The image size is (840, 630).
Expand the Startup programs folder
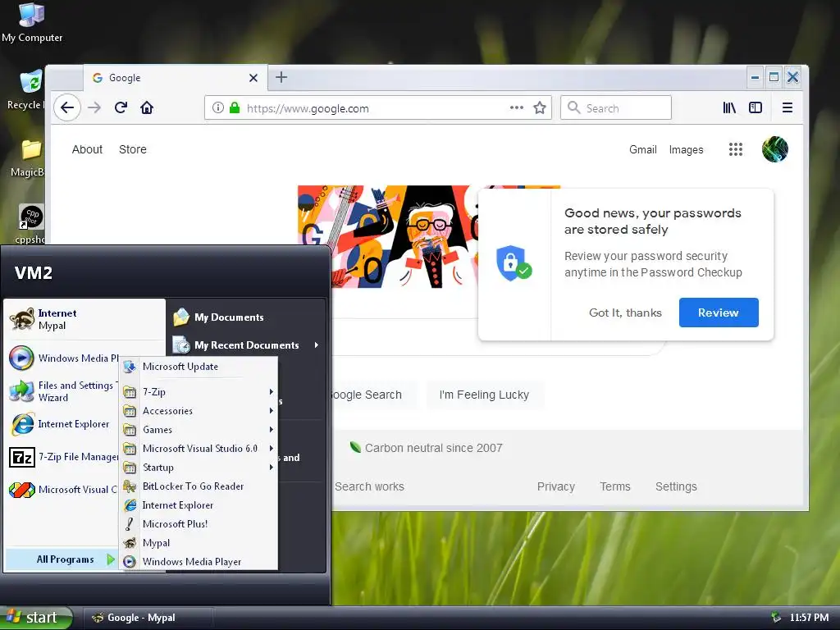(x=199, y=467)
